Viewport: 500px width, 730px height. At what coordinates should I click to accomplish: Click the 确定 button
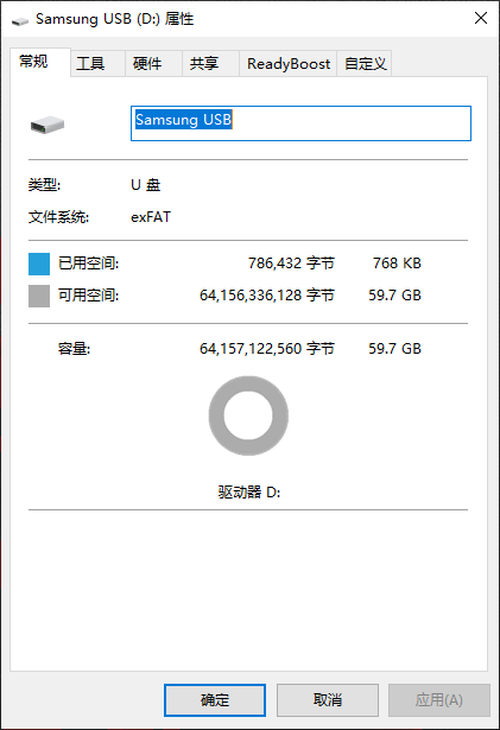click(x=215, y=700)
